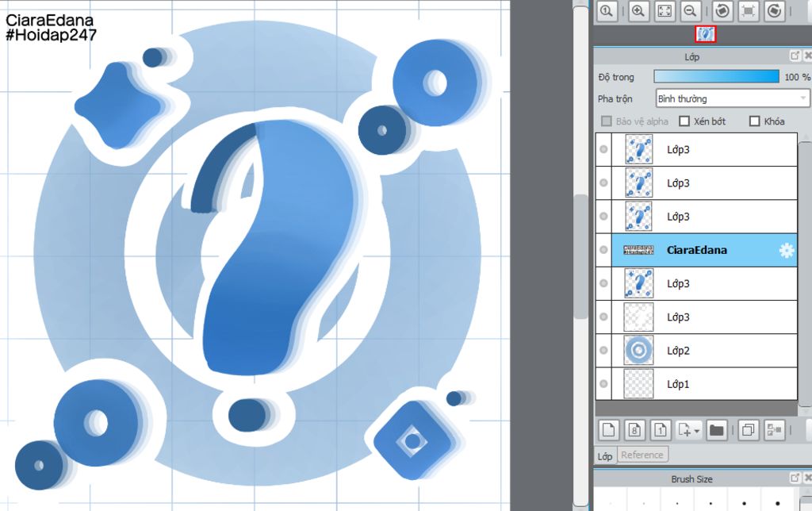Viewport: 812px width, 511px height.
Task: Switch to the Lớp tab at bottom
Action: coord(605,456)
